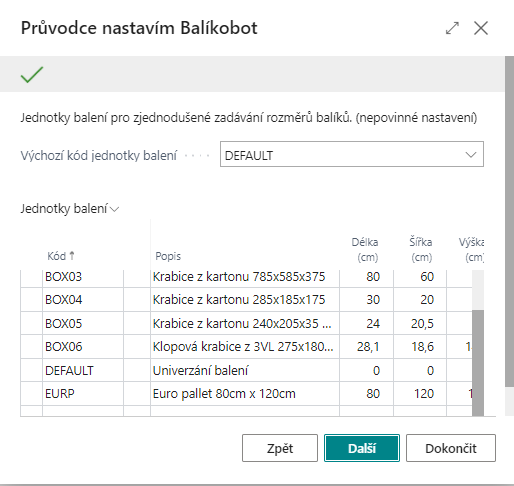Click the Šířka (cm) column header

click(x=421, y=249)
